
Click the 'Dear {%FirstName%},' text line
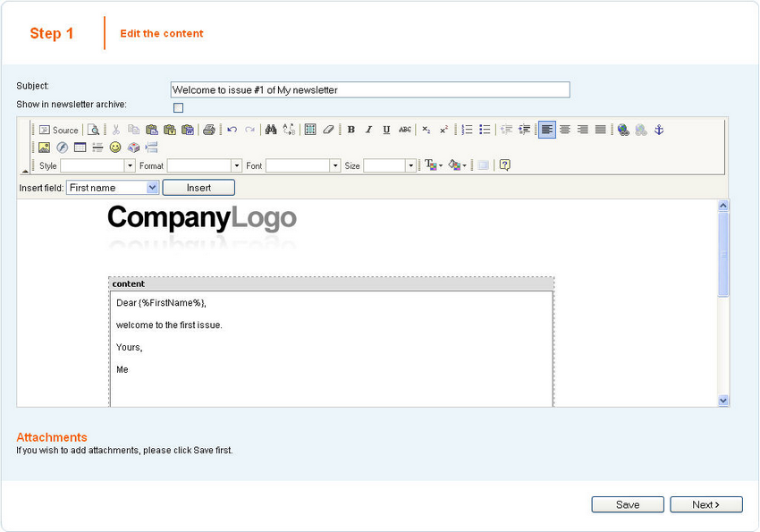coord(162,303)
